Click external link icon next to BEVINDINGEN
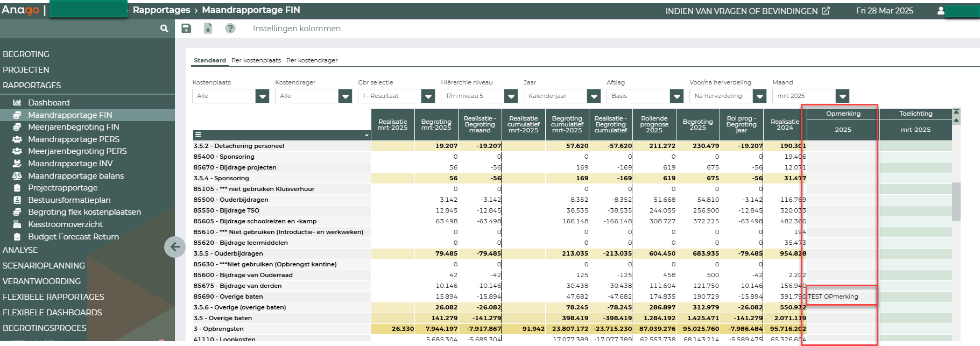Image resolution: width=980 pixels, height=346 pixels. click(826, 11)
